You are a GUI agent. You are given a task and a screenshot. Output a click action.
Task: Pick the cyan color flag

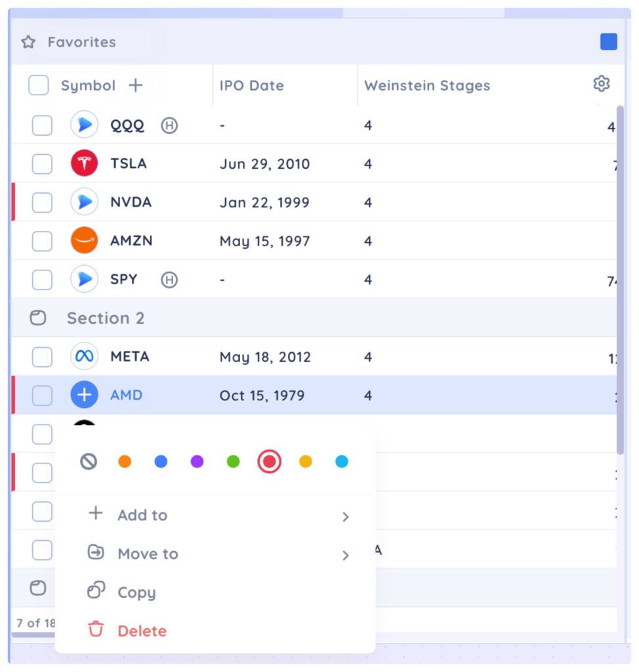[x=342, y=461]
